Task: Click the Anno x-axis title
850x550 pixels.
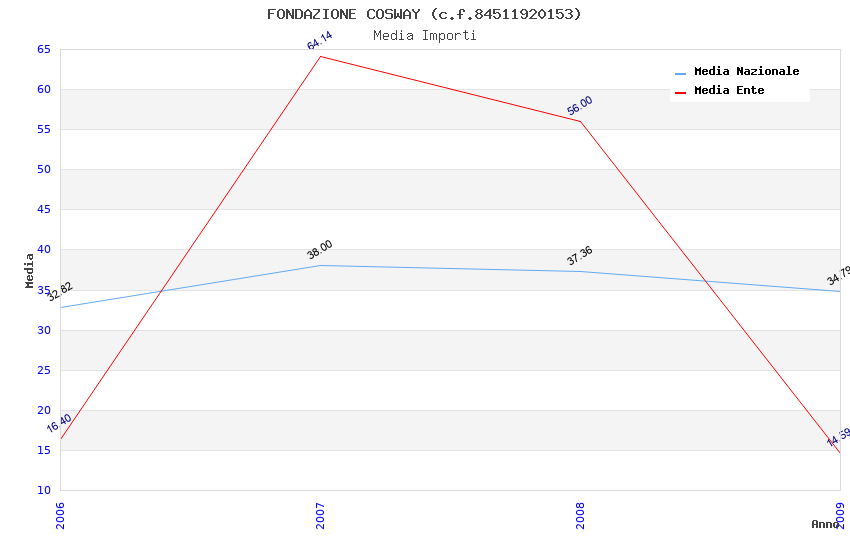Action: (x=825, y=524)
